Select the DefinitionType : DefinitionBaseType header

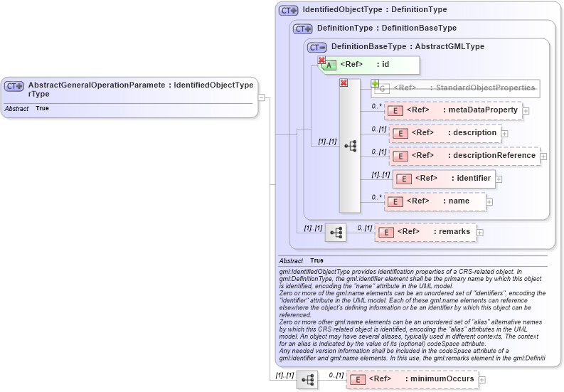click(387, 28)
